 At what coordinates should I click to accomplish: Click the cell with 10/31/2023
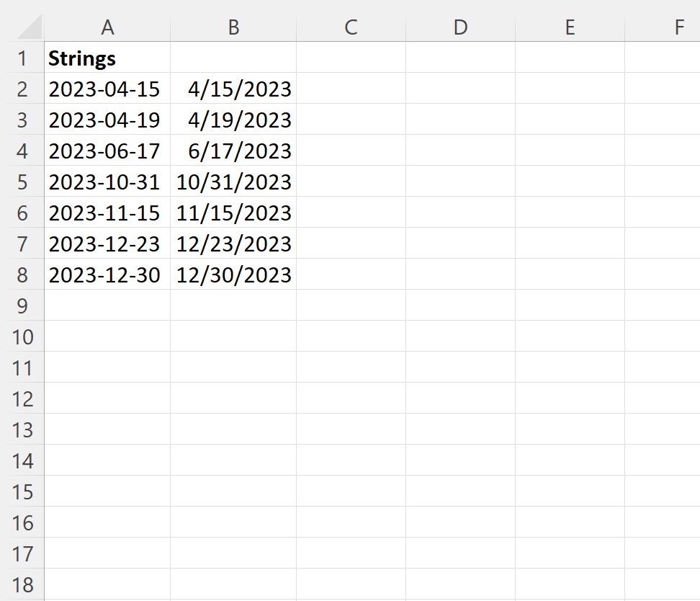tap(233, 182)
